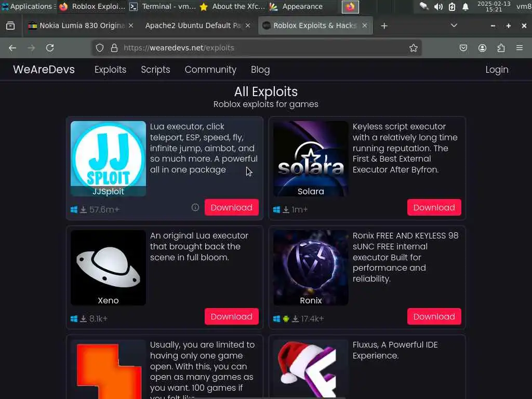The image size is (532, 399).
Task: Switch to Apache2 Ubuntu Default Page tab
Action: [x=198, y=25]
